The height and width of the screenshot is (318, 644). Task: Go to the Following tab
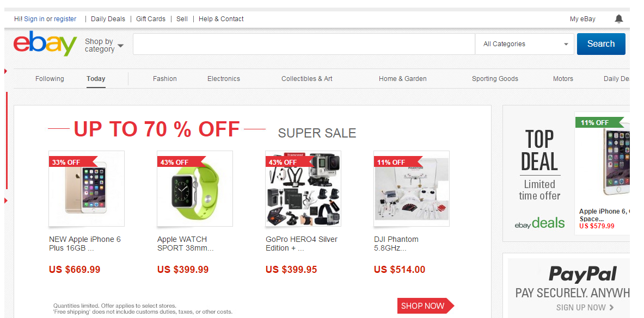pos(50,79)
